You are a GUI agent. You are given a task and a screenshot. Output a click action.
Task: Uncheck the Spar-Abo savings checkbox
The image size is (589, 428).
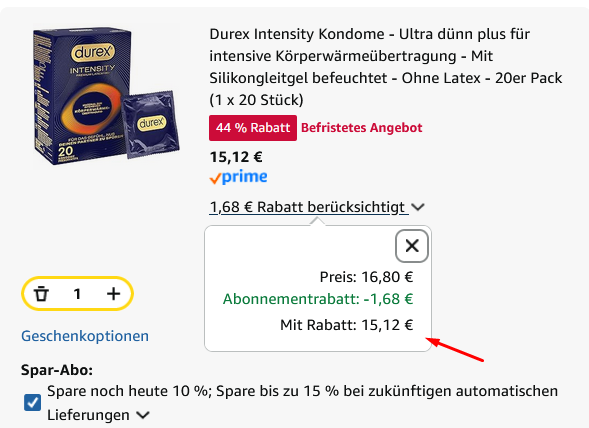[x=33, y=403]
